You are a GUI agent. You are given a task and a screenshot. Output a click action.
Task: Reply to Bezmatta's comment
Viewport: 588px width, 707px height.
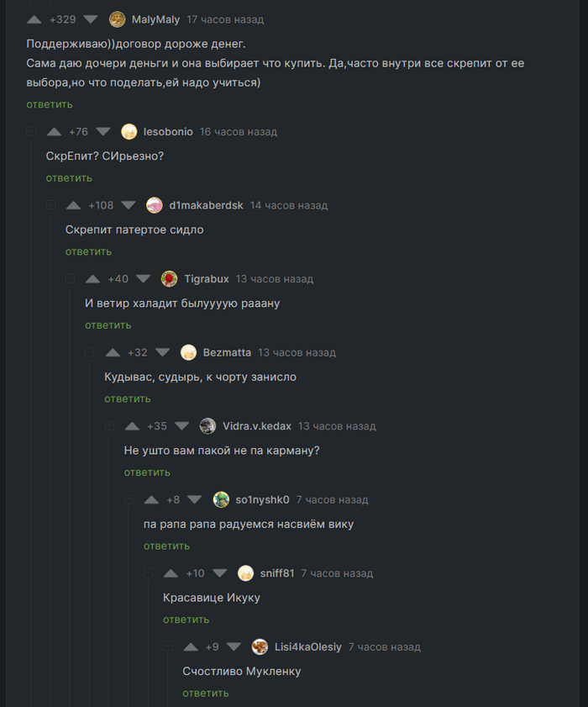(x=128, y=398)
